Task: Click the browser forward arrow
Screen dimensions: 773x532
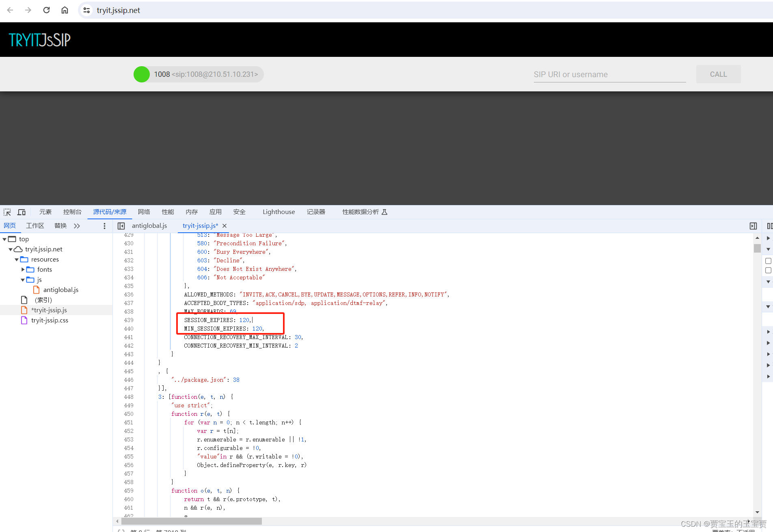Action: [x=28, y=10]
